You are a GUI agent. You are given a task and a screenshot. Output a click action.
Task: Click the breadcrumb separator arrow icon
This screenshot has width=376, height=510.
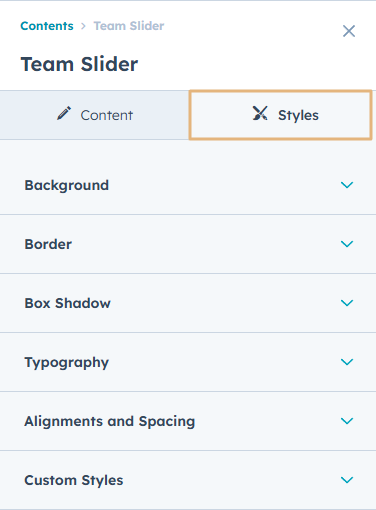coord(83,26)
